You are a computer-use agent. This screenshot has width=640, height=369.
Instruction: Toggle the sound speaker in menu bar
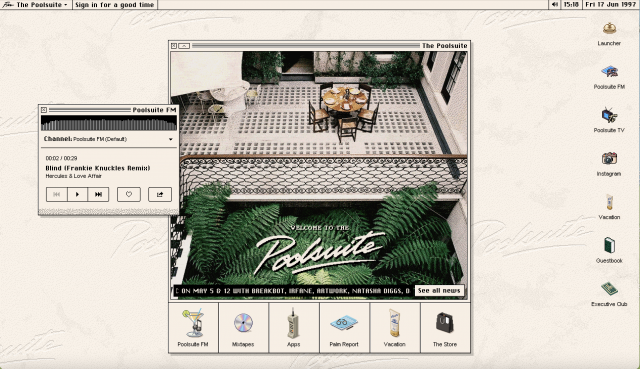coord(555,4)
